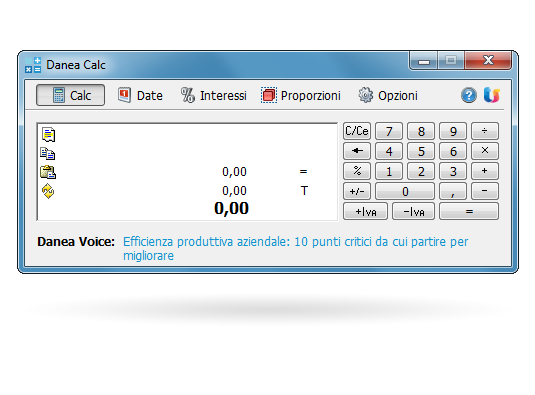This screenshot has width=535, height=395.
Task: Open the Date tab
Action: (140, 95)
